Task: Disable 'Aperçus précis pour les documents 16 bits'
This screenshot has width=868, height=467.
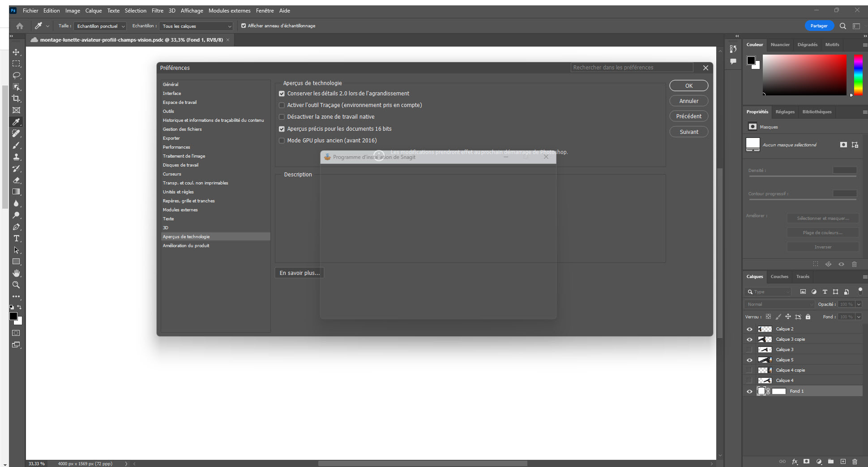Action: (x=282, y=129)
